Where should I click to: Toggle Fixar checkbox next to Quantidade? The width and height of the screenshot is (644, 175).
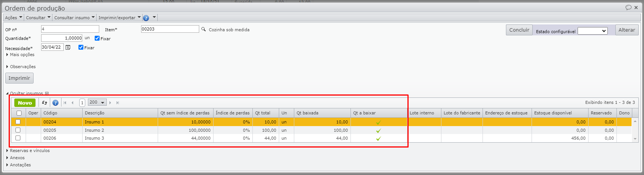click(x=97, y=38)
